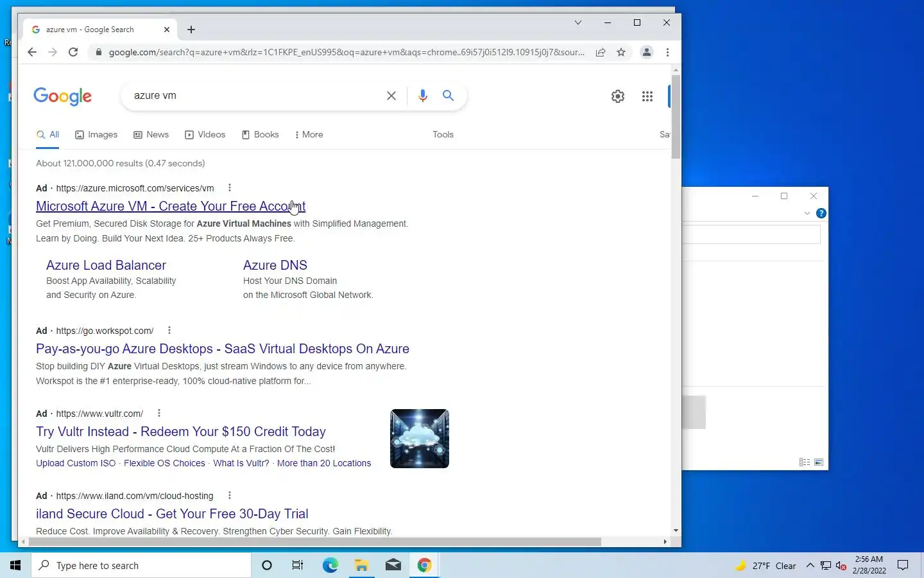Open ad options for azure.microsoft.com result

coord(230,188)
